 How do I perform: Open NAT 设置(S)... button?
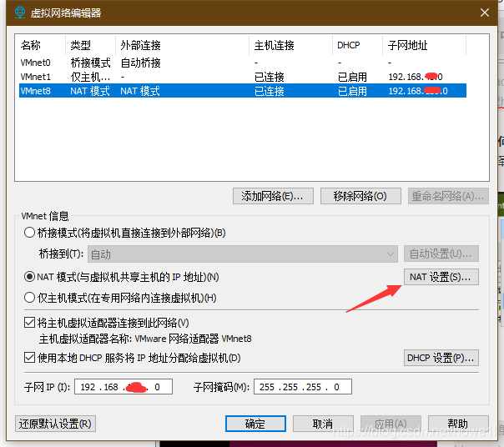(441, 277)
